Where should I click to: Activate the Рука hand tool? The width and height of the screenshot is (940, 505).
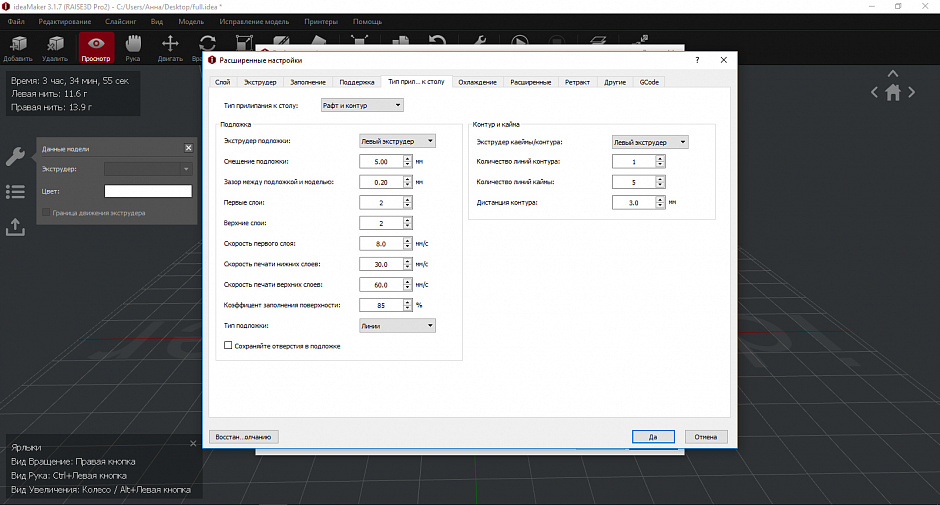132,48
